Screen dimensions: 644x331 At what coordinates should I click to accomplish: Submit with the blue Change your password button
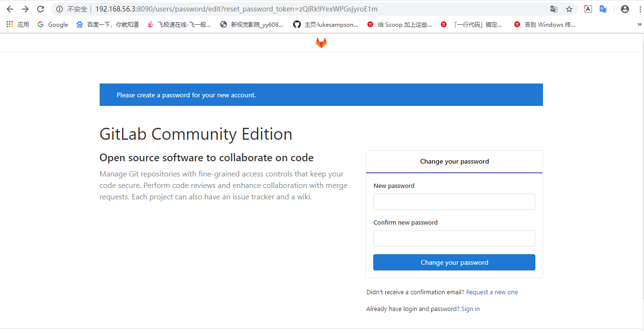(454, 262)
